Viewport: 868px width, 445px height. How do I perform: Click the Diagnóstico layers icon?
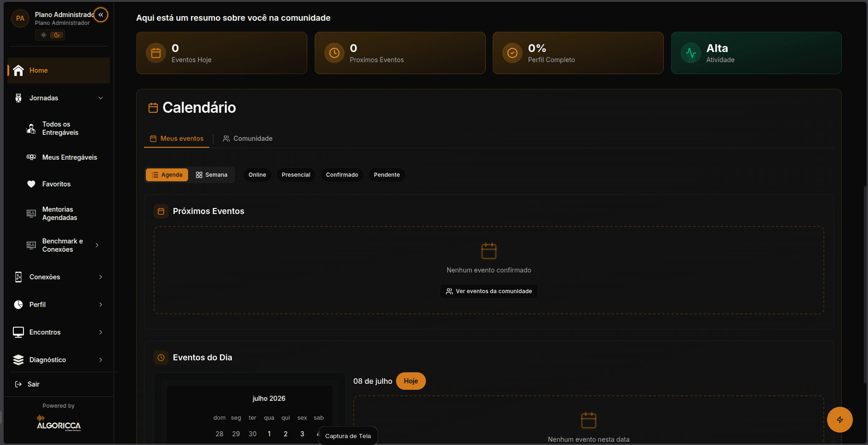(x=18, y=360)
